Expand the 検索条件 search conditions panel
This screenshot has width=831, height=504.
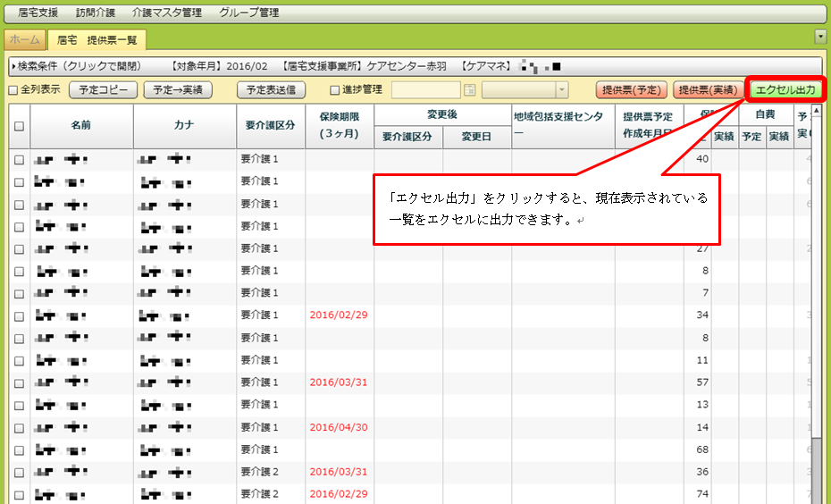point(80,66)
